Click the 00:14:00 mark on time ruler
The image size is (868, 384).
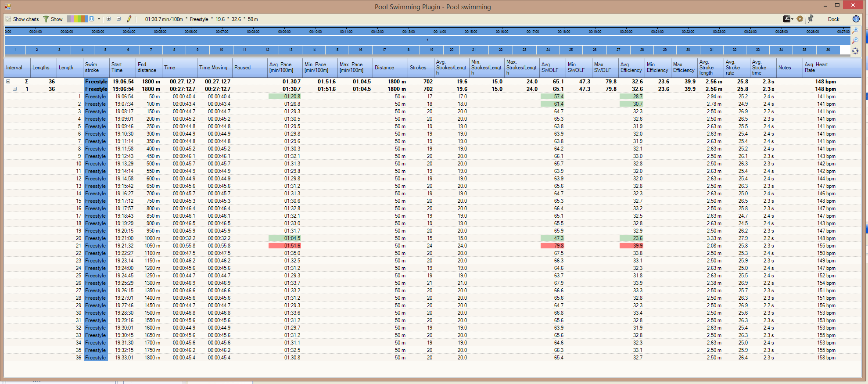(x=440, y=32)
